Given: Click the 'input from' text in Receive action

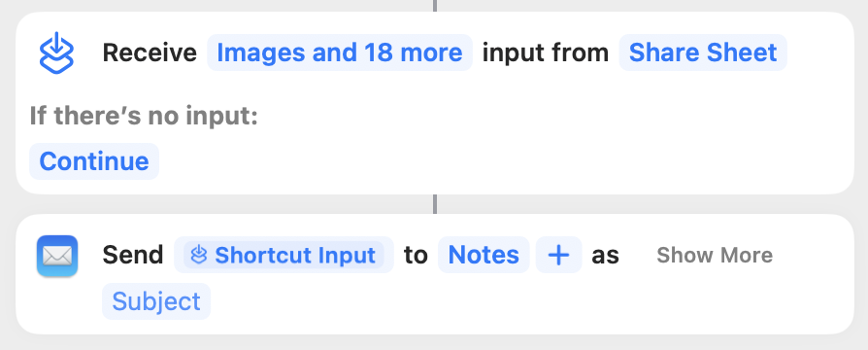Looking at the screenshot, I should [x=546, y=52].
